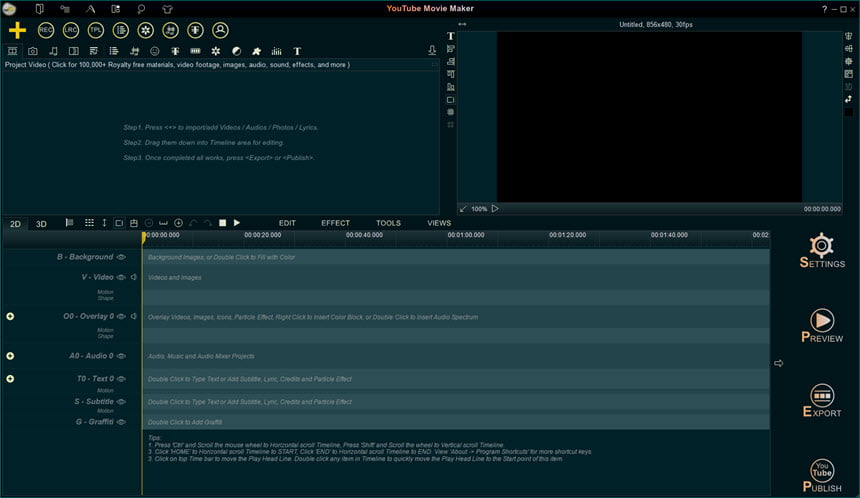Open the smiley face icons tab
Image resolution: width=860 pixels, height=498 pixels.
155,51
